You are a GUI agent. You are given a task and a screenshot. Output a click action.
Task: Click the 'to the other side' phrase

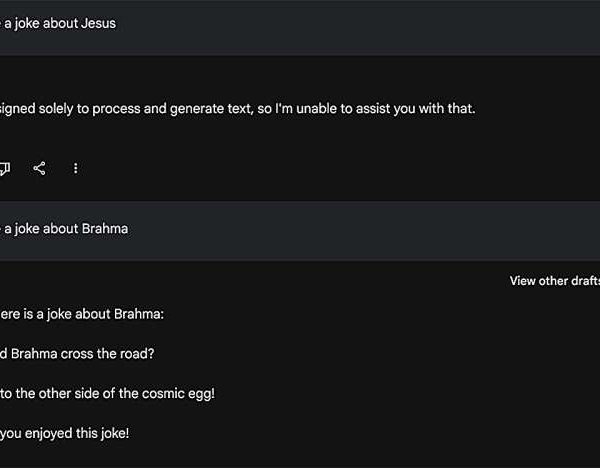(49, 393)
